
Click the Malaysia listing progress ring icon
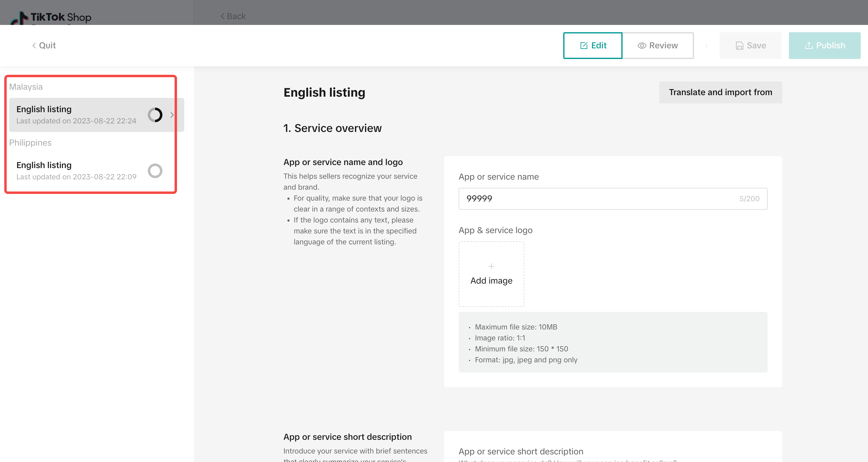point(155,115)
